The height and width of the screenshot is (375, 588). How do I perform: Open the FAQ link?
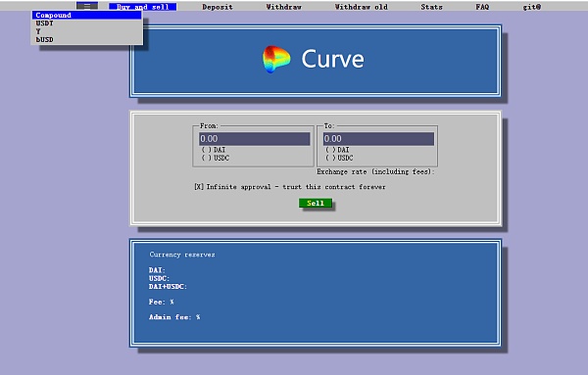pos(482,7)
